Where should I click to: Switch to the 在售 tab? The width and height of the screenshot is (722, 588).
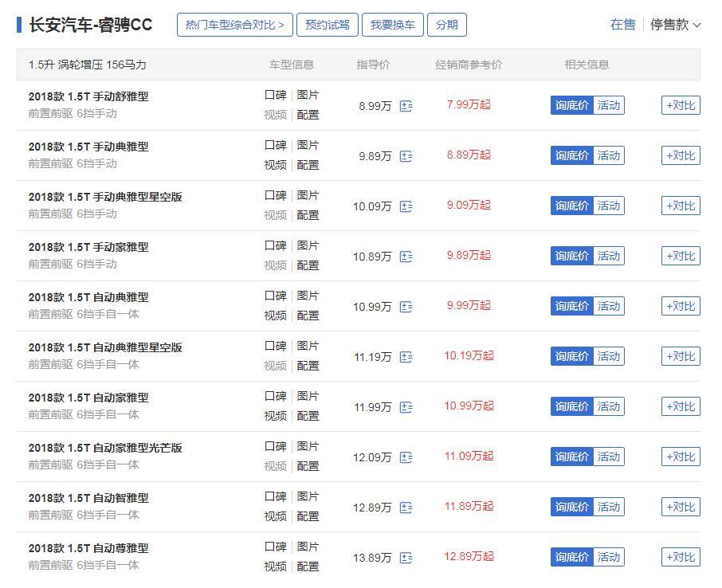point(622,25)
